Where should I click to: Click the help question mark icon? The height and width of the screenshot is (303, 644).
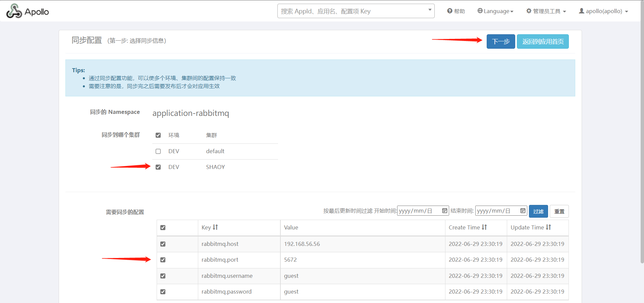pos(450,11)
